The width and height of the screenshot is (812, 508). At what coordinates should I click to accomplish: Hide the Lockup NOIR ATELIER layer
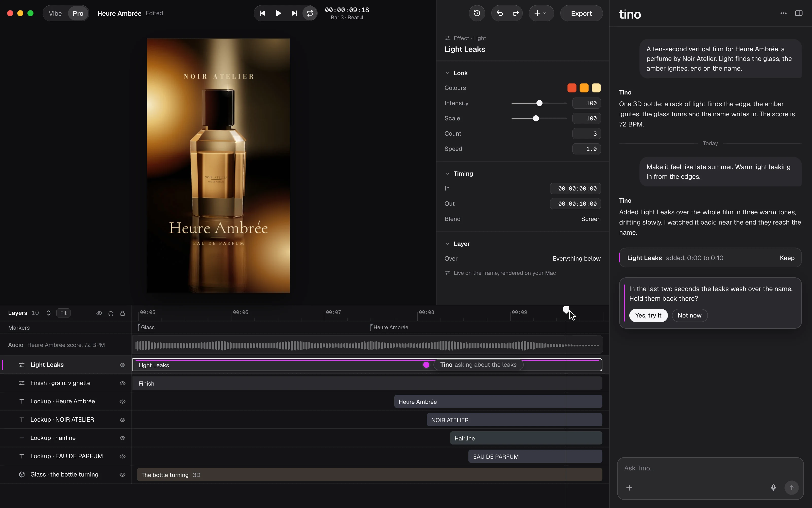(x=123, y=420)
